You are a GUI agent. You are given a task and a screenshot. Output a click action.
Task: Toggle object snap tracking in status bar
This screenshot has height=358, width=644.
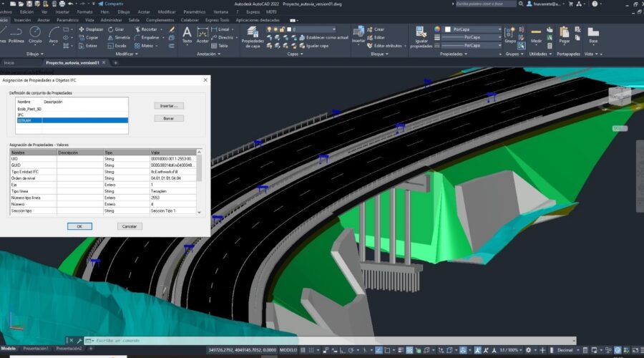coord(379,350)
